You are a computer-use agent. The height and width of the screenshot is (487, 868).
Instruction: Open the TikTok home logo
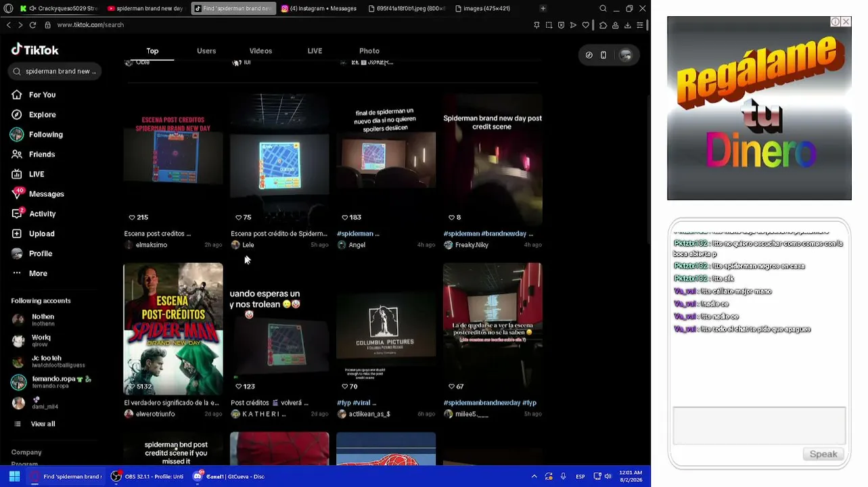[x=35, y=50]
